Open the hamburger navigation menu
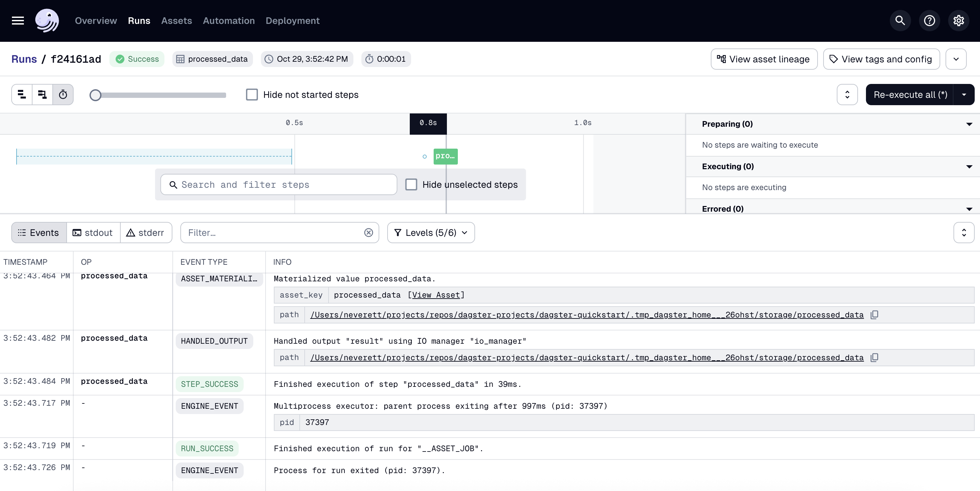The height and width of the screenshot is (491, 980). [18, 21]
